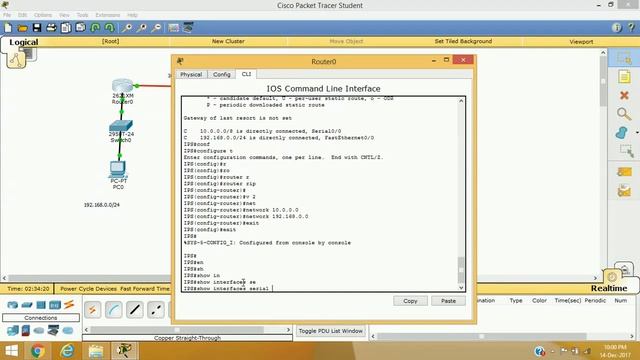Select the End Devices category
This screenshot has height=360, width=640.
pyautogui.click(x=13, y=331)
